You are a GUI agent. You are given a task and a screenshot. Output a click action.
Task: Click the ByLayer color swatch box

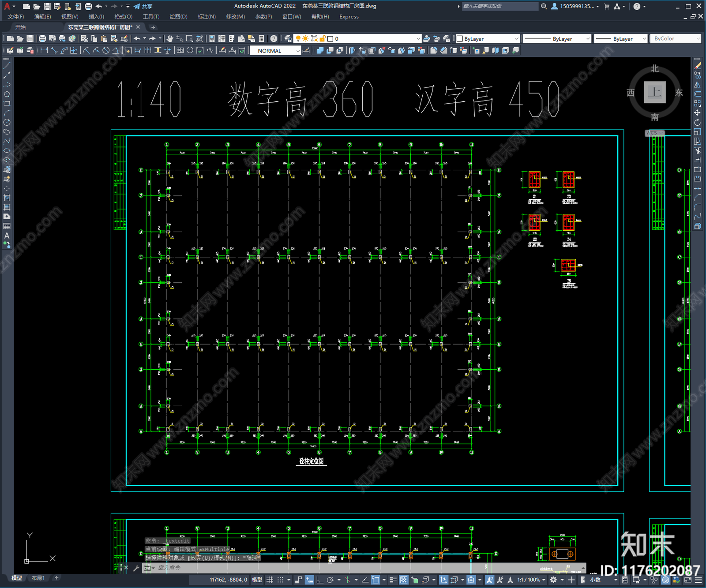coord(460,39)
